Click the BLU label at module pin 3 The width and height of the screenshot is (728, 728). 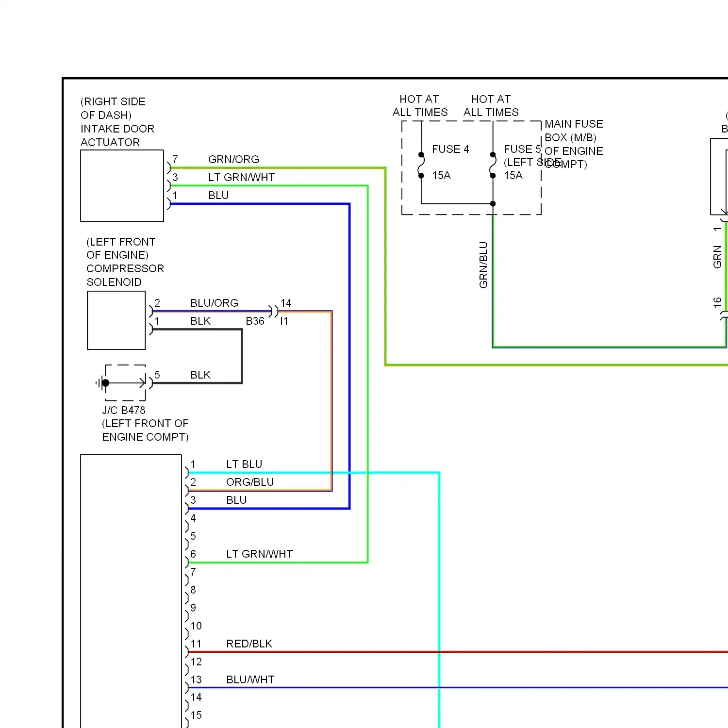coord(236,500)
